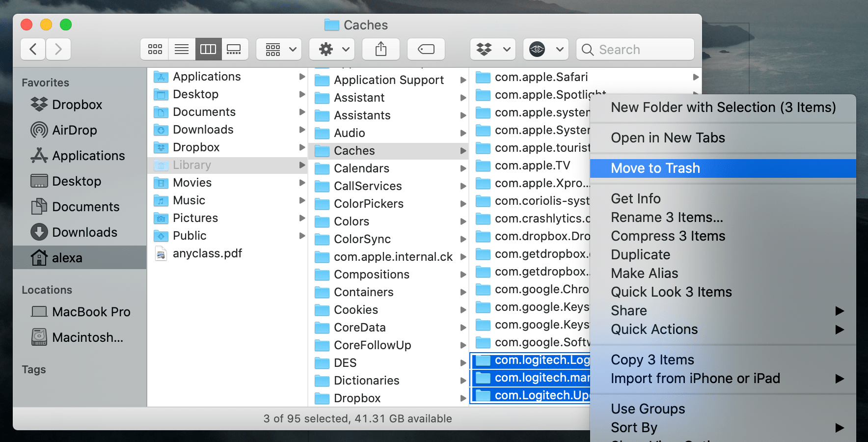Select MacBook Pro under Locations
The width and height of the screenshot is (868, 442).
(x=91, y=311)
